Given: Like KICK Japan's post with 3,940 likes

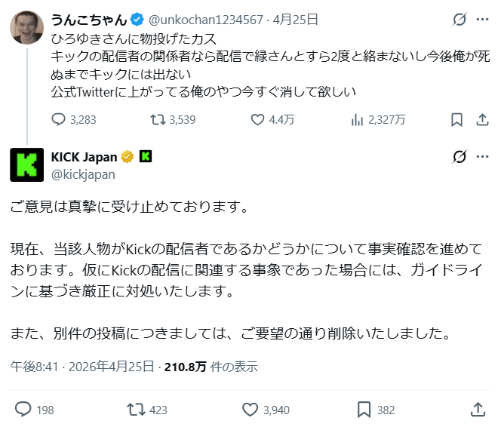Looking at the screenshot, I should point(250,409).
